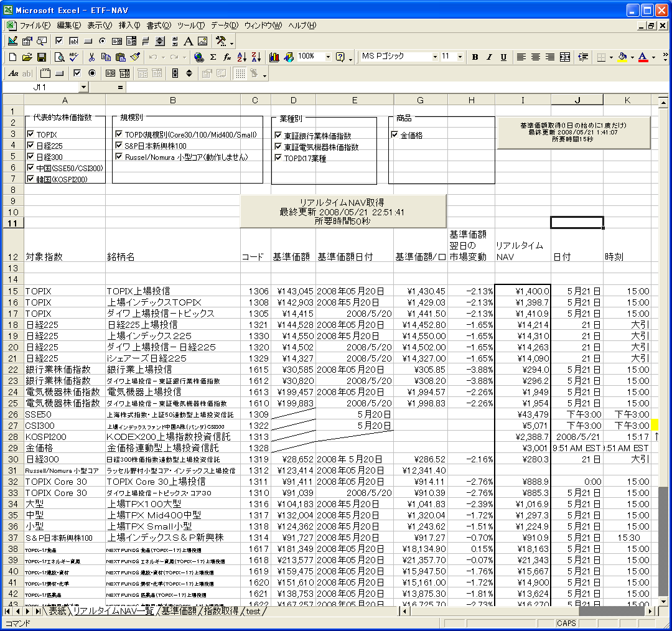Toggle Bold formatting

[x=475, y=57]
